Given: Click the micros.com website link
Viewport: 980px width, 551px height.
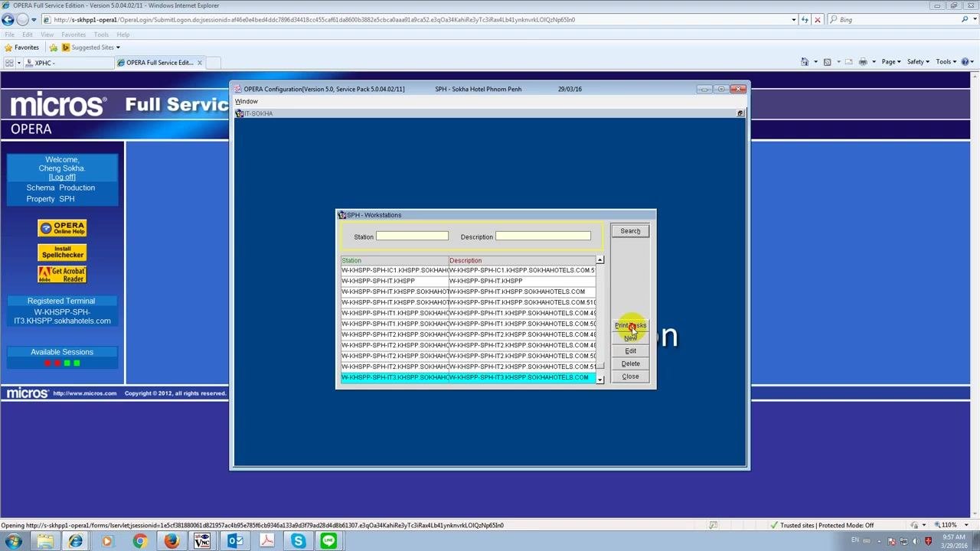Looking at the screenshot, I should [85, 393].
